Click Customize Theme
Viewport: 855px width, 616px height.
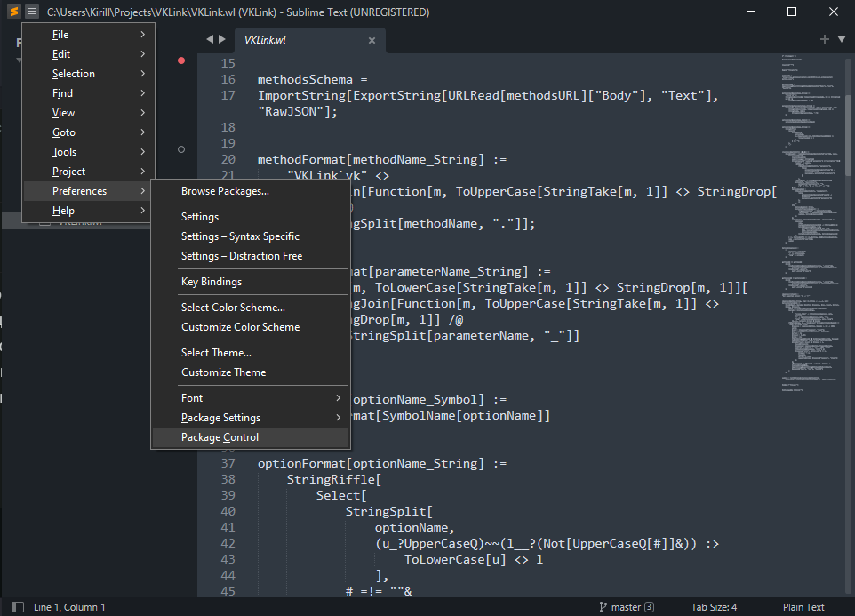[251, 372]
